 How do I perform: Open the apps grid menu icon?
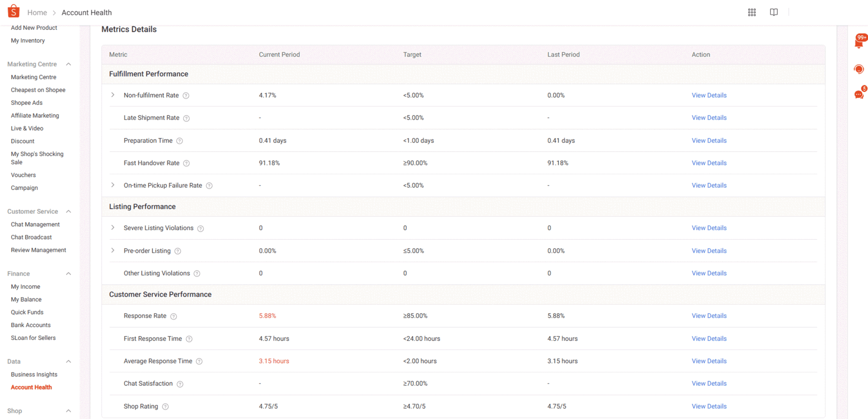click(x=752, y=13)
